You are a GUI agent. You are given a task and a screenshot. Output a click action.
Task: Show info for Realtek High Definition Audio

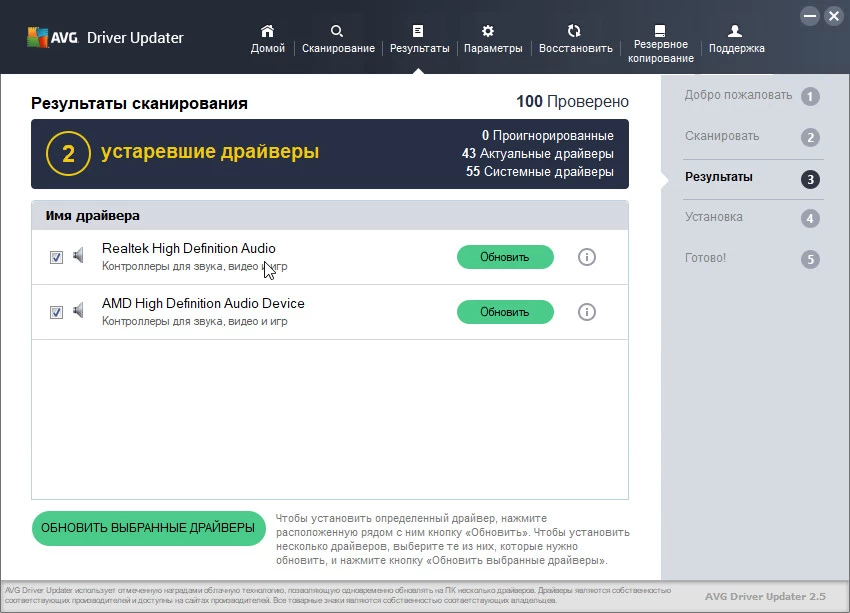coord(587,257)
